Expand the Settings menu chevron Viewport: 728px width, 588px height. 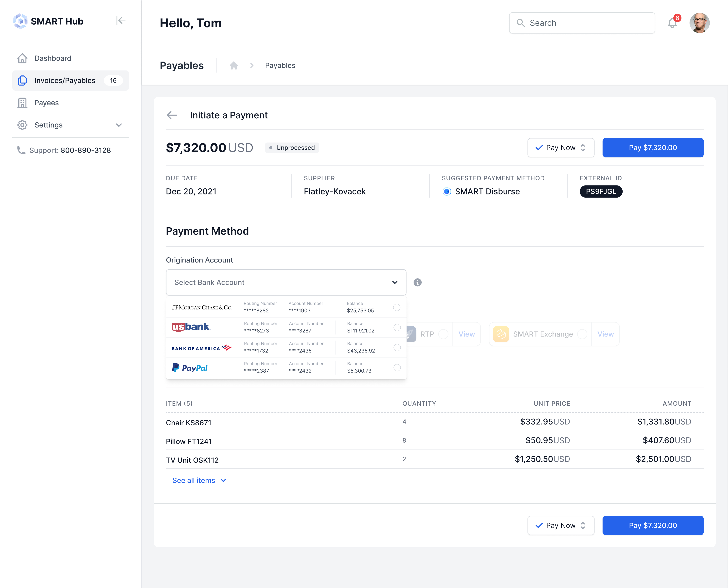pos(119,125)
